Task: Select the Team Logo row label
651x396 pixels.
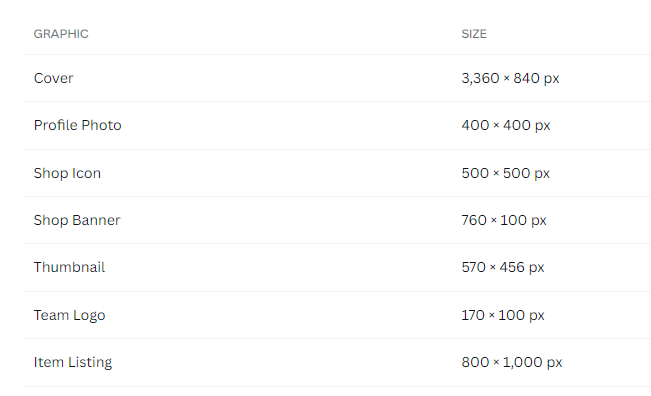Action: point(69,315)
